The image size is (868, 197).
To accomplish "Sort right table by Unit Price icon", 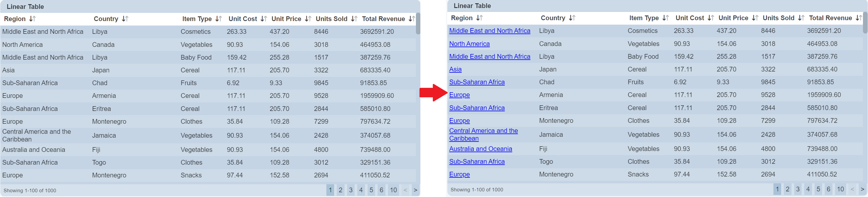I will (755, 18).
